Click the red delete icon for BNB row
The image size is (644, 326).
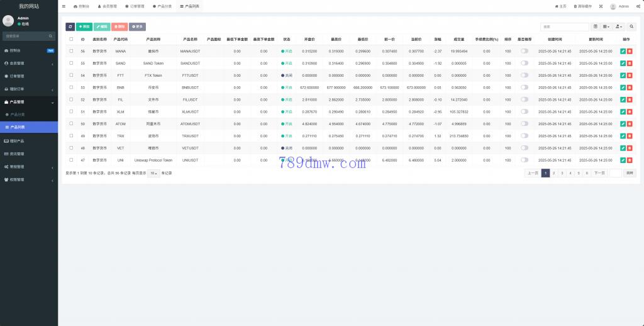pos(630,87)
